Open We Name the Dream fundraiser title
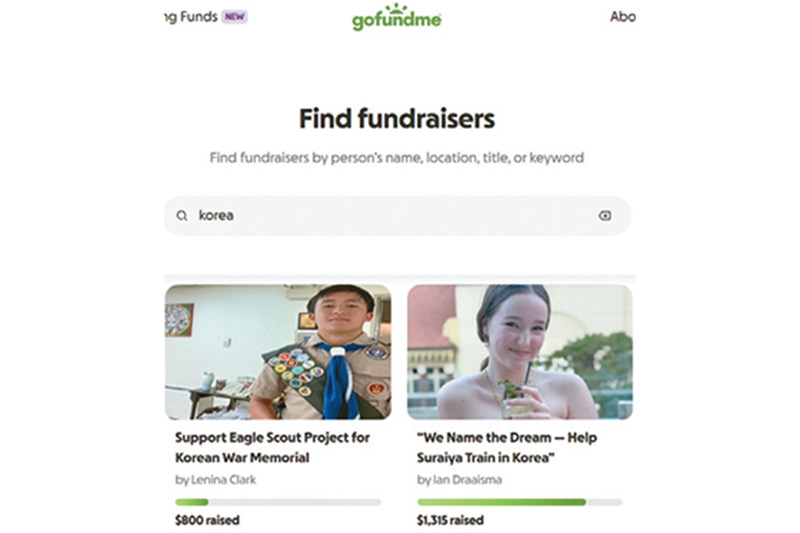The image size is (800, 533). tap(507, 447)
